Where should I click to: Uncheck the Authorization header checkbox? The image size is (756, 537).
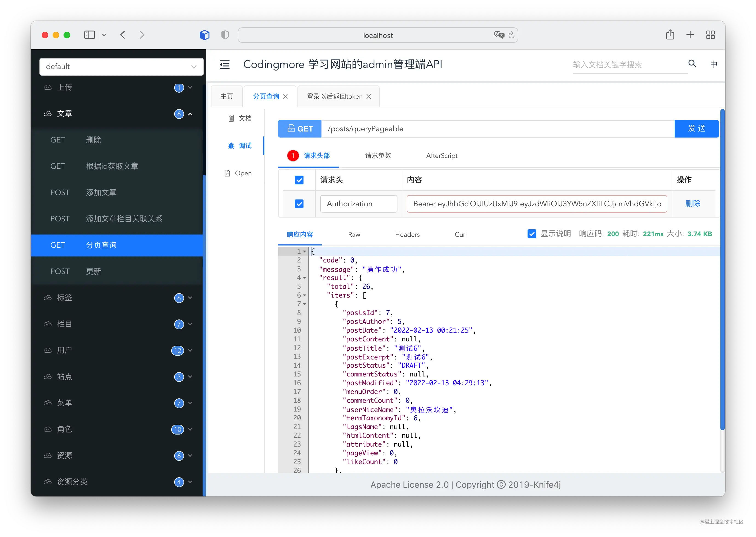[x=299, y=204]
